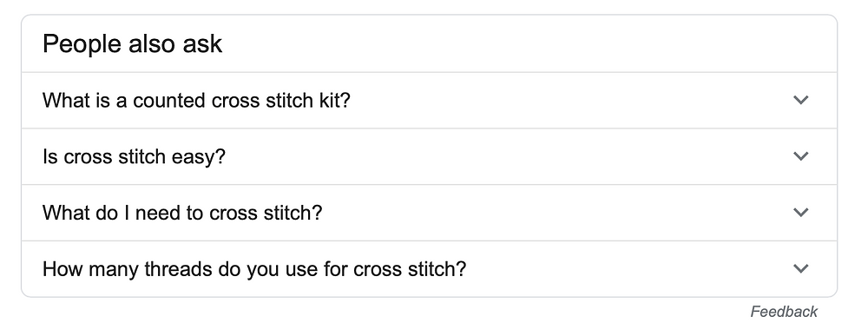Click the word 'need' in the third question
868x336 pixels.
pyautogui.click(x=156, y=213)
